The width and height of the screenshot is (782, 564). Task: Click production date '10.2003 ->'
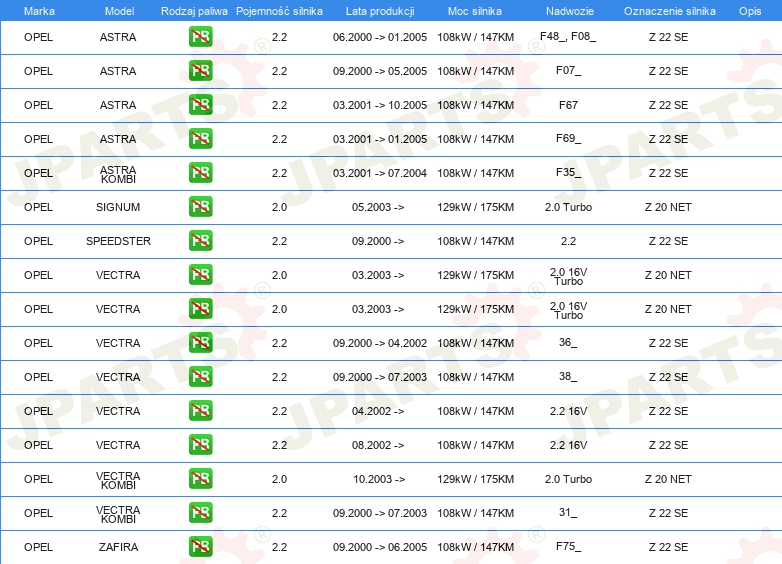(x=379, y=479)
